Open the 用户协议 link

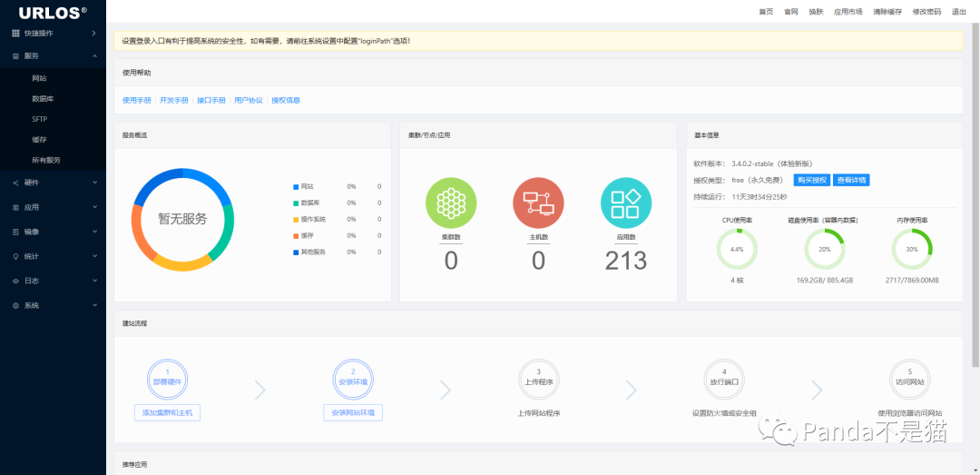click(x=248, y=100)
